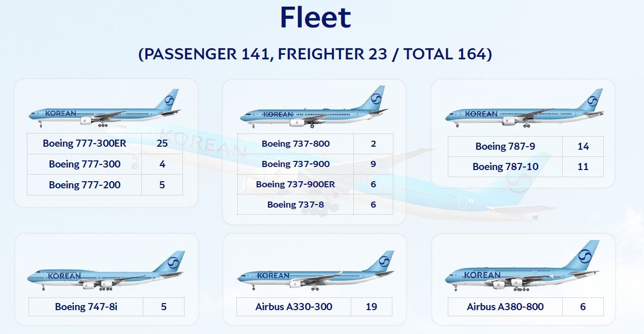Click the 19 count beside Airbus A330-300
The width and height of the screenshot is (644, 334).
coord(371,307)
